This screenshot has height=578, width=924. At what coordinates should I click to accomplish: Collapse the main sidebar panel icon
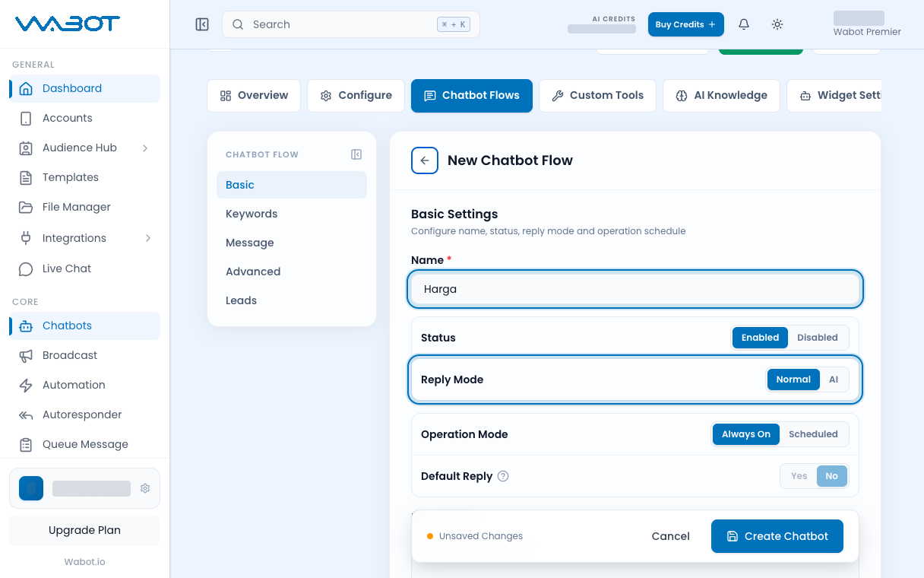pyautogui.click(x=202, y=24)
